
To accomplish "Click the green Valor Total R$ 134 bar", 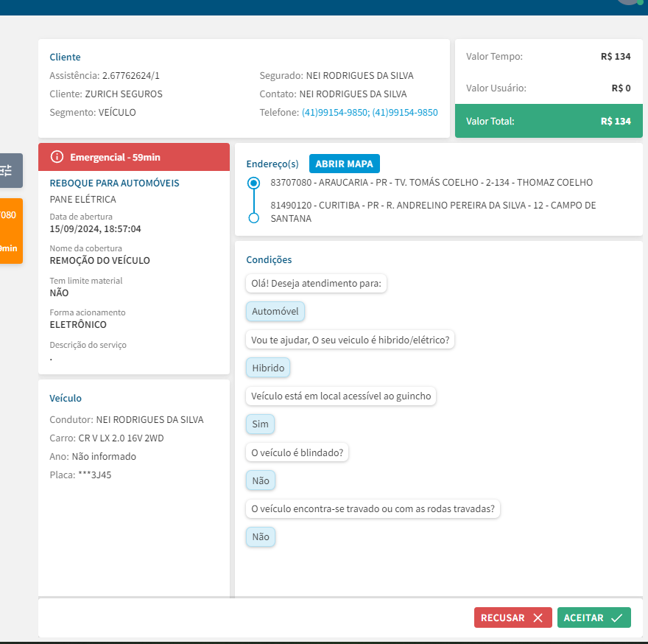I will [x=549, y=121].
